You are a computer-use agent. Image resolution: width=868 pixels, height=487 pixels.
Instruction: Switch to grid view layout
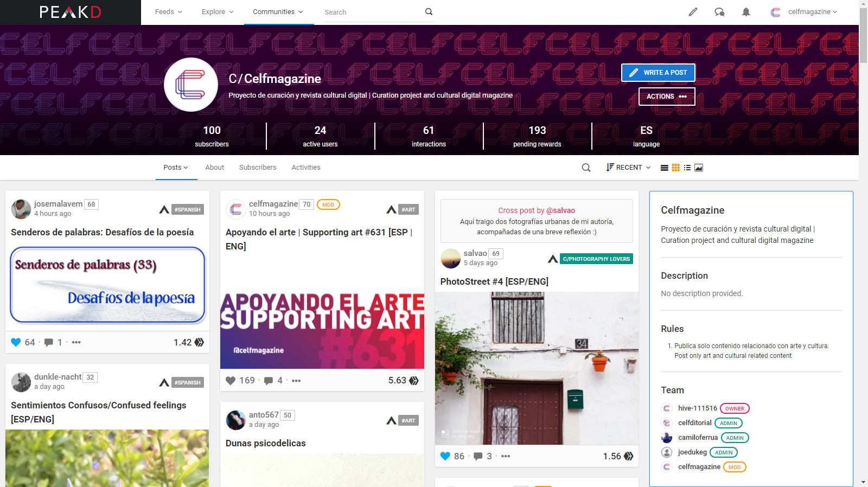click(675, 168)
